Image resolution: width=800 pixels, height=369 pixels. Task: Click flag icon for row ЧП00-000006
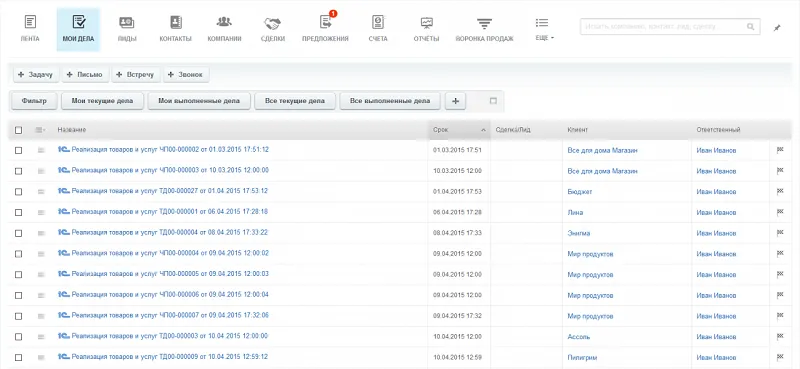779,296
